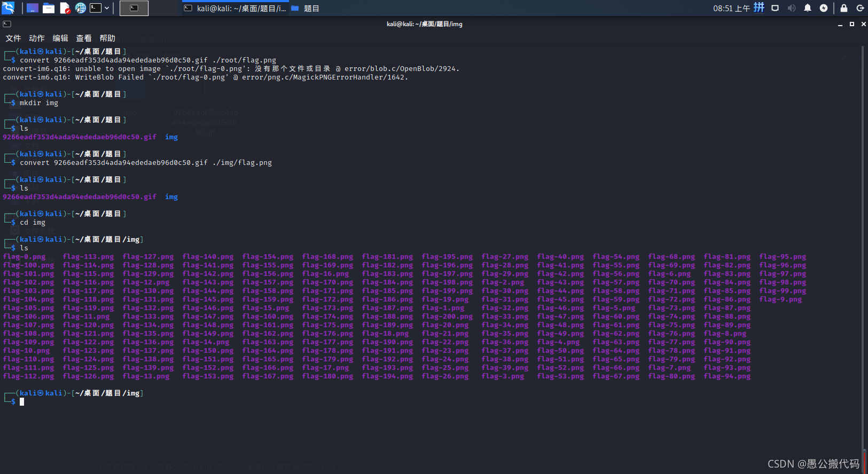Open the web browser globe launcher
Screen dimensions: 868x474
(81, 8)
